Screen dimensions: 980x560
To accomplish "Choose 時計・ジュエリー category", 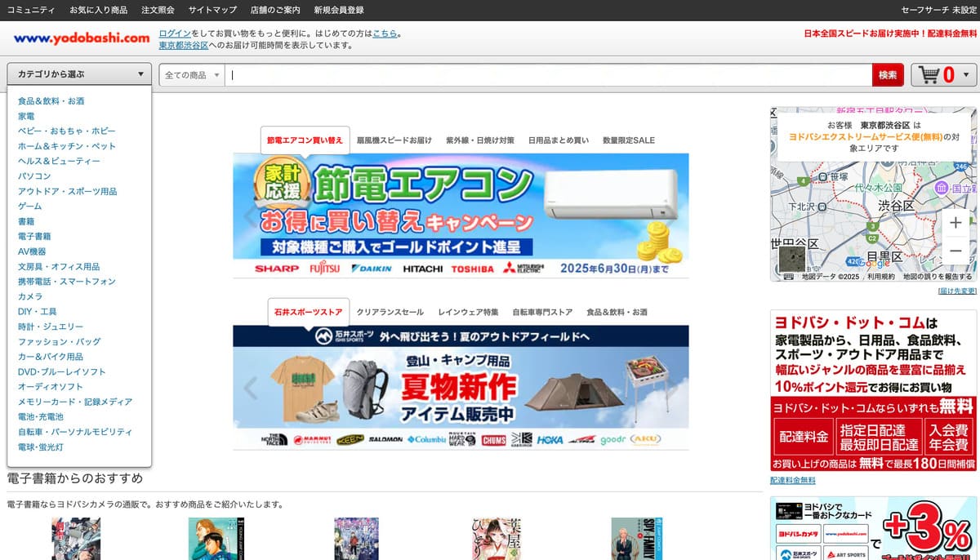I will pos(51,327).
